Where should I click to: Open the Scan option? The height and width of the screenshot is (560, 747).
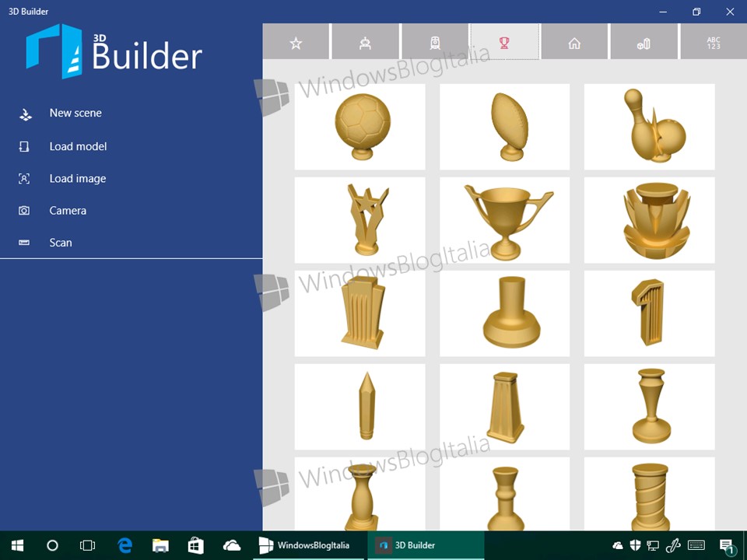coord(61,243)
